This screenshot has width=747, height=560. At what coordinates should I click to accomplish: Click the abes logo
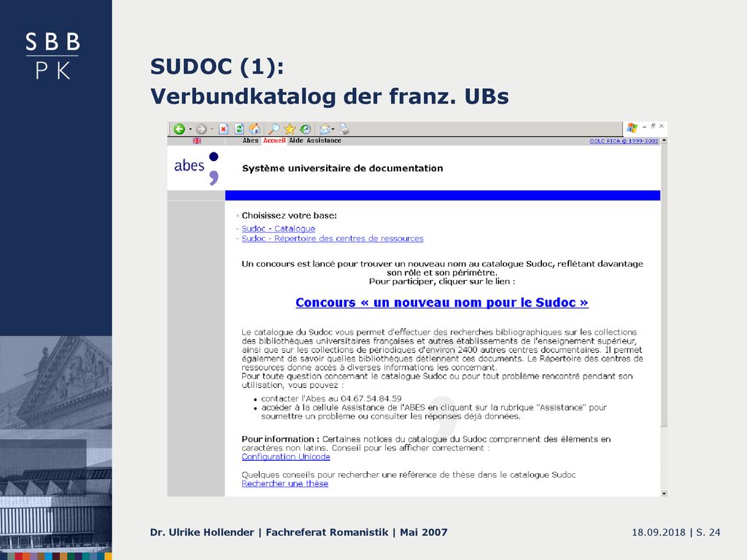point(196,168)
